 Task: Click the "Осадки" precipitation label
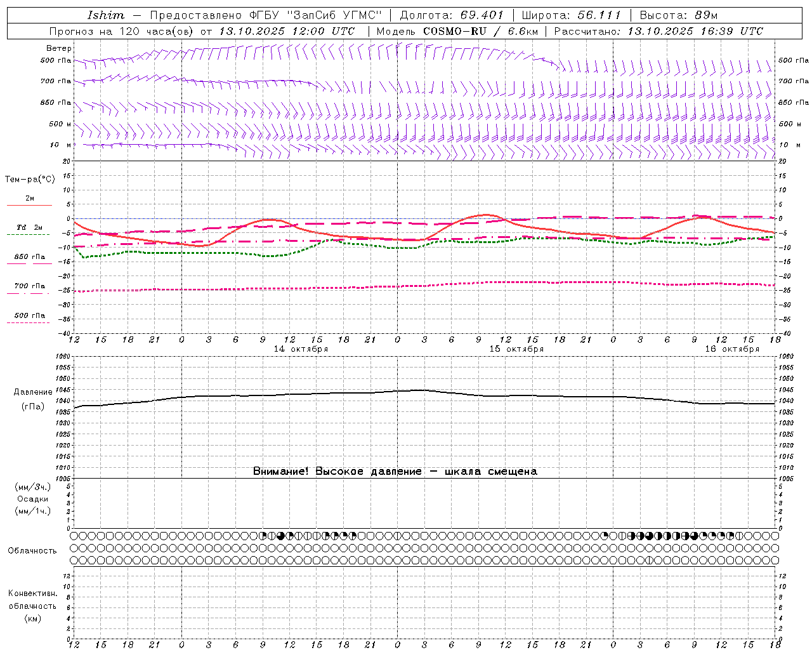tap(33, 499)
